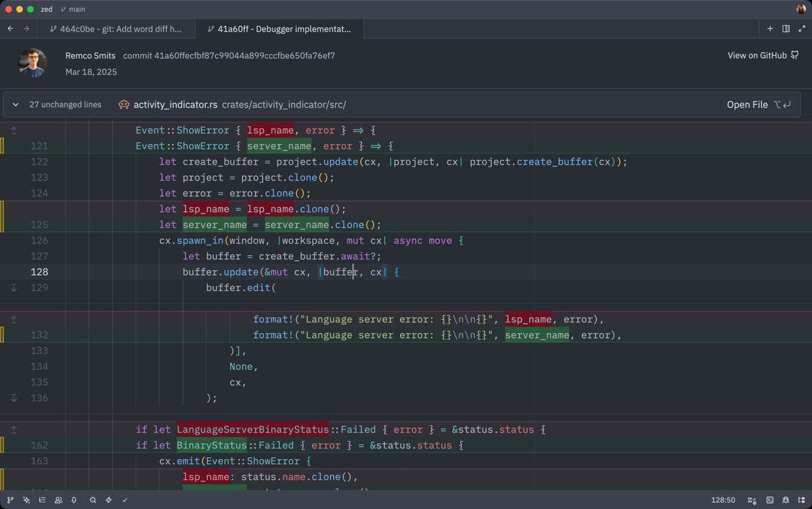812x509 pixels.
Task: Expand lines below line 136
Action: click(14, 398)
